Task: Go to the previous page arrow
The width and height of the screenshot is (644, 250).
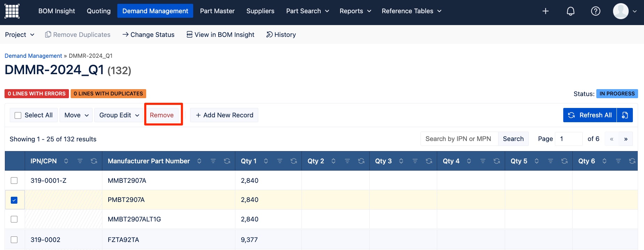Action: [x=612, y=139]
